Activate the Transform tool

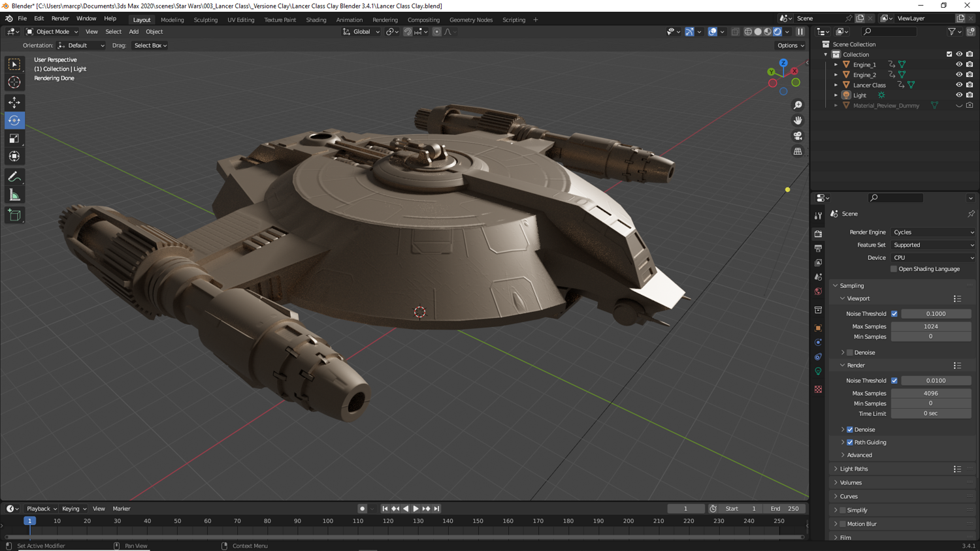click(14, 156)
